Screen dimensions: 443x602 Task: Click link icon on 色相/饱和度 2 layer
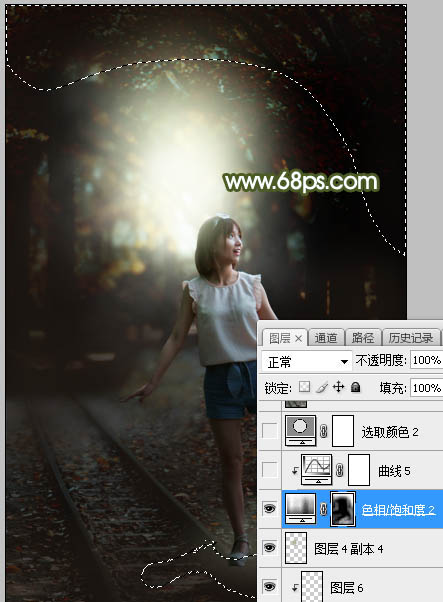pos(324,509)
